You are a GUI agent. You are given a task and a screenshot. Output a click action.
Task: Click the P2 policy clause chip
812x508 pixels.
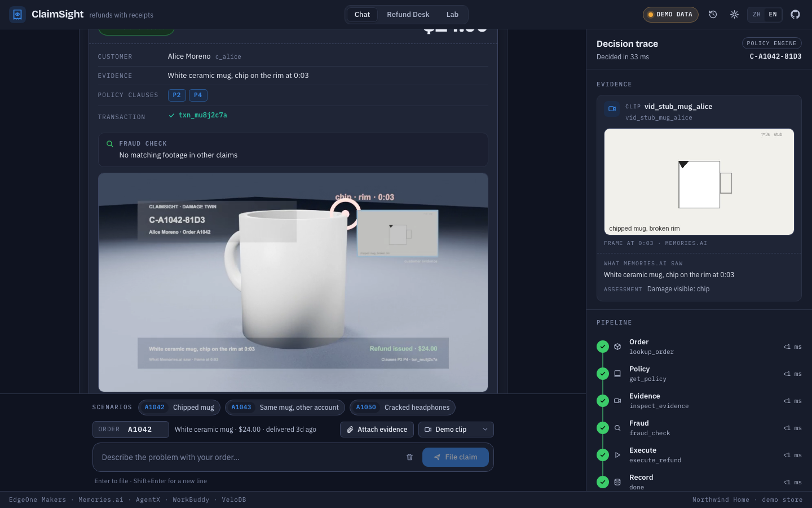[x=177, y=95]
